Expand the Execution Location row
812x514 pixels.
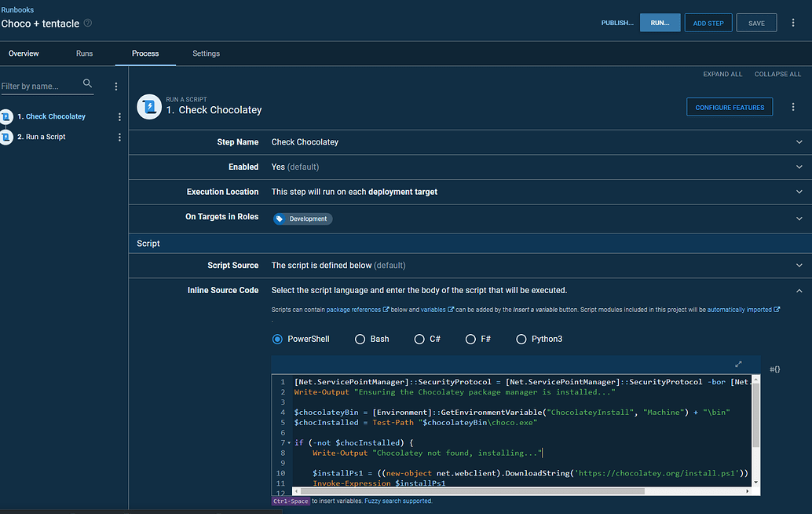click(x=799, y=192)
